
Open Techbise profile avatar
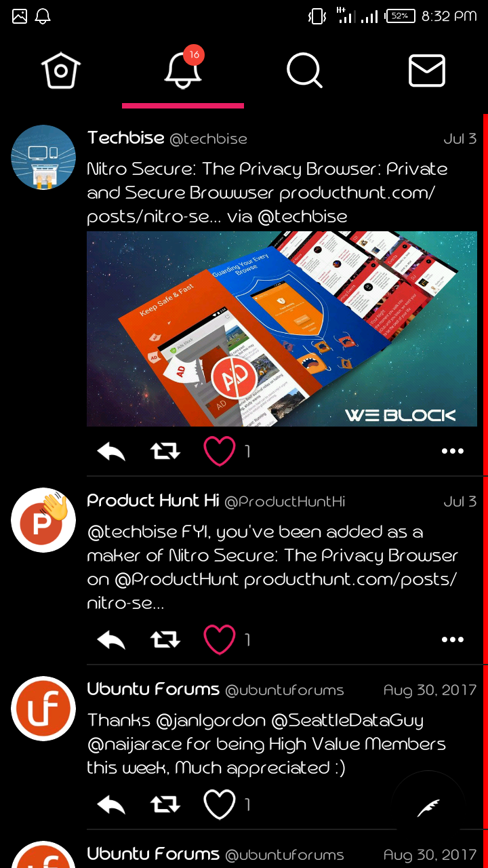(x=43, y=157)
